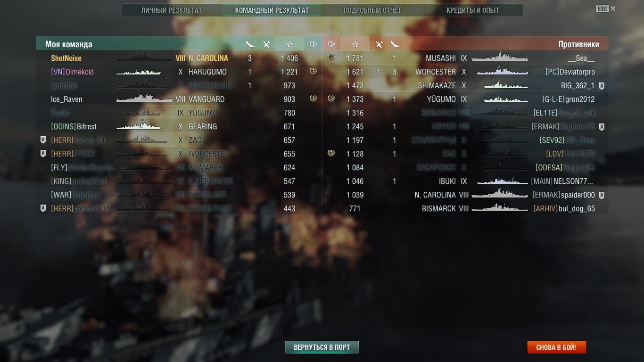Open the Личный результат tab
Screen dimensions: 644x362
point(172,10)
